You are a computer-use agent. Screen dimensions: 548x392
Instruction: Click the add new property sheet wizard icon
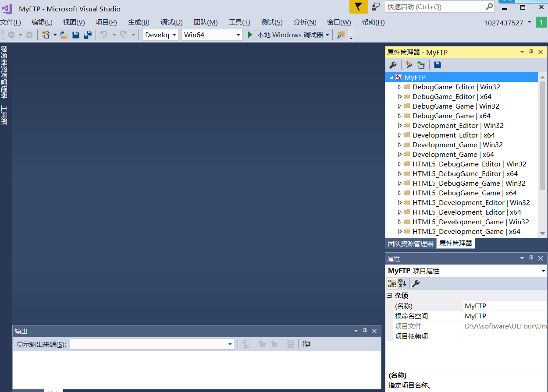click(x=409, y=65)
